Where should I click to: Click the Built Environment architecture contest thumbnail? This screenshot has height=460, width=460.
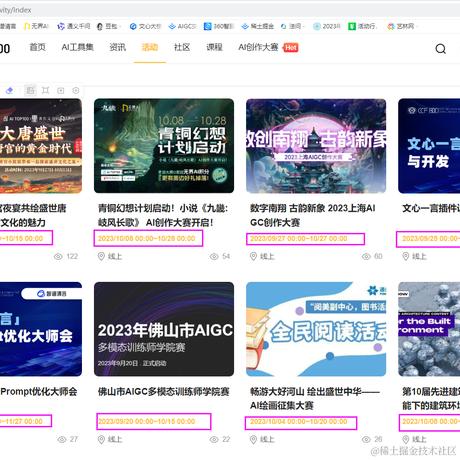429,329
